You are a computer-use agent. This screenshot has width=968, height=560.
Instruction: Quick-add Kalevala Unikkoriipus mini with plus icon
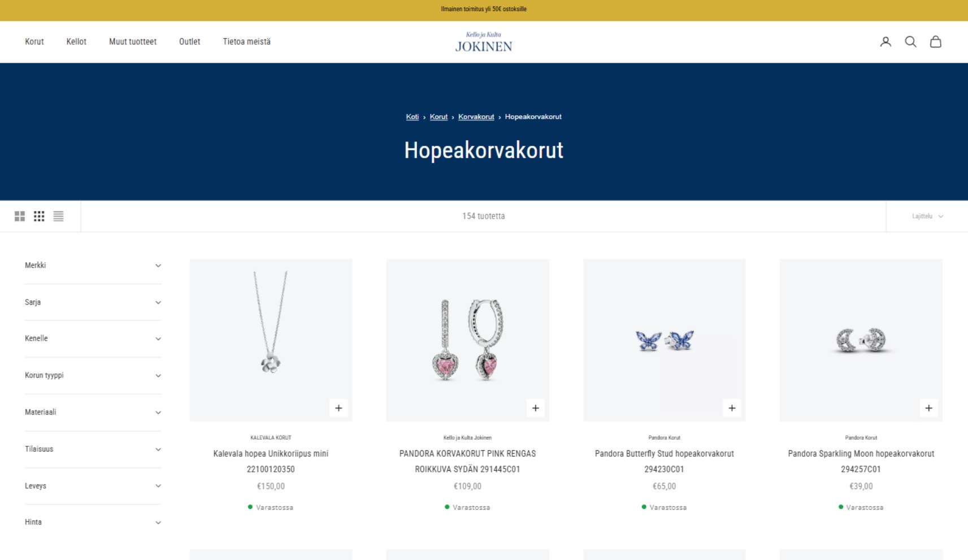[338, 408]
